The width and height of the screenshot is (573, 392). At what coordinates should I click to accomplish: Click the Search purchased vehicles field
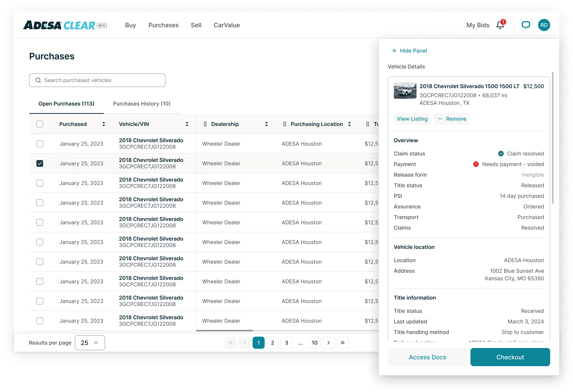(x=97, y=80)
